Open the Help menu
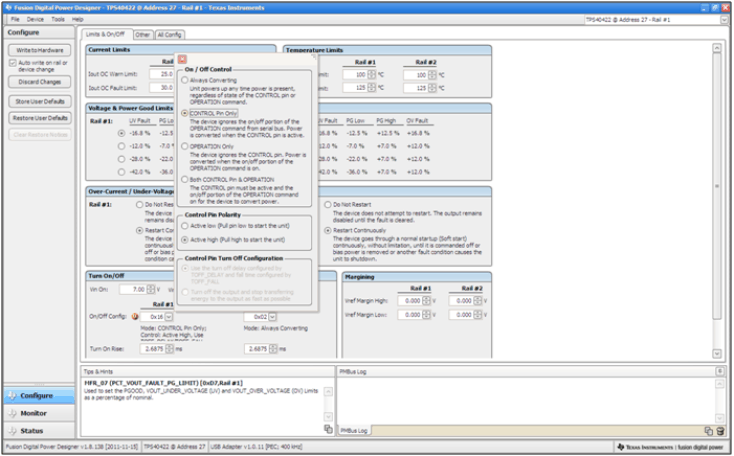This screenshot has height=456, width=734. pos(78,19)
